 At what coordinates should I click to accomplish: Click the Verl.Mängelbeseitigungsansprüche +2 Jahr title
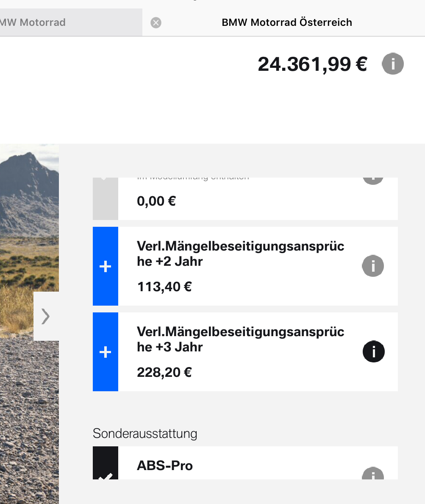[240, 253]
